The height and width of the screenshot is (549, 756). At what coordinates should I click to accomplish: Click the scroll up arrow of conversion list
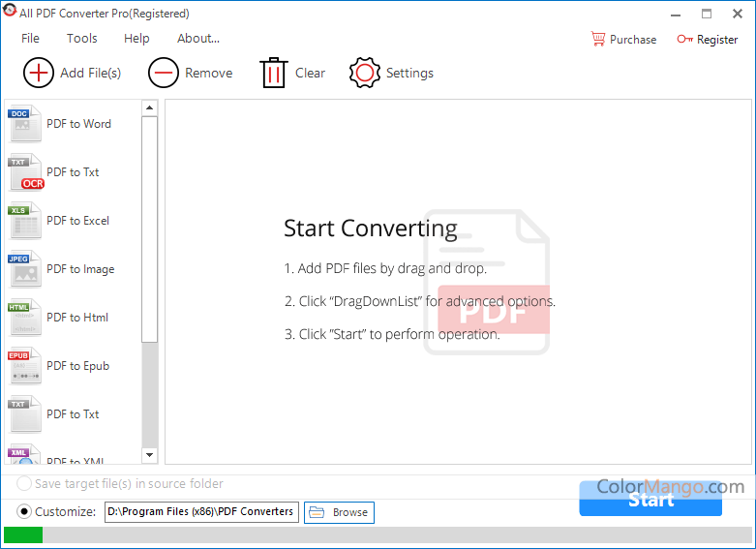tap(149, 107)
